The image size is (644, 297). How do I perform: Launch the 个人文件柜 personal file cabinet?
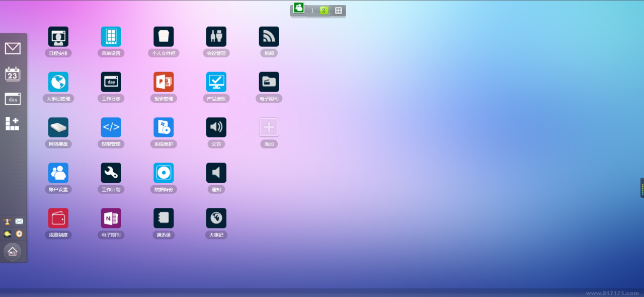pos(164,37)
